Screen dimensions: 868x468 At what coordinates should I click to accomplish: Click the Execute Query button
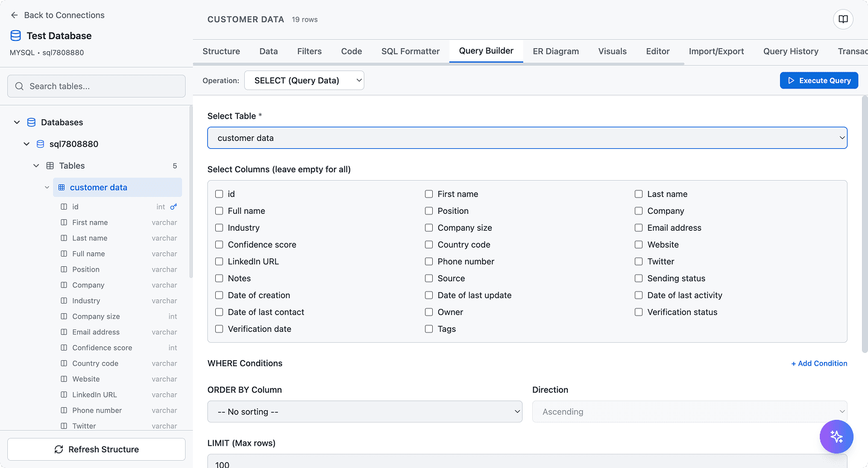(819, 80)
